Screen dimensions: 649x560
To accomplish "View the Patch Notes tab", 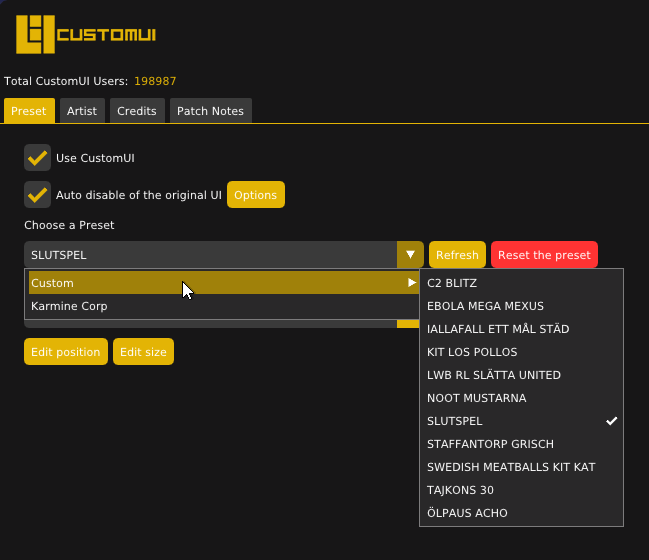I will point(210,111).
